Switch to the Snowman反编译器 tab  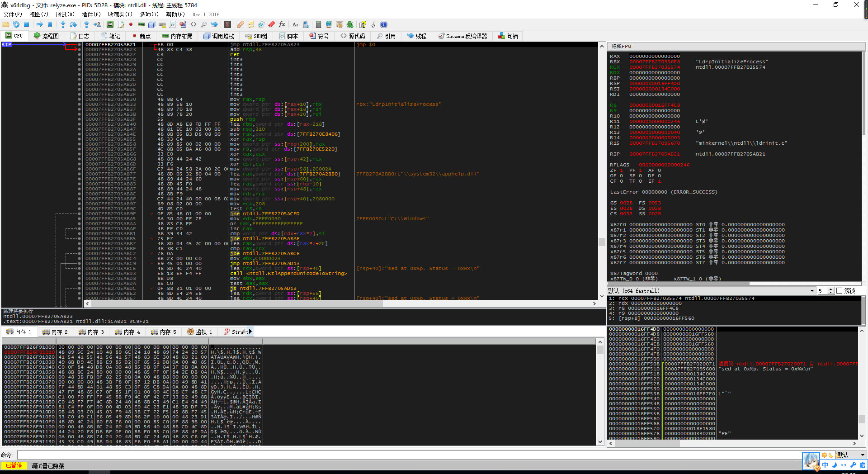462,36
